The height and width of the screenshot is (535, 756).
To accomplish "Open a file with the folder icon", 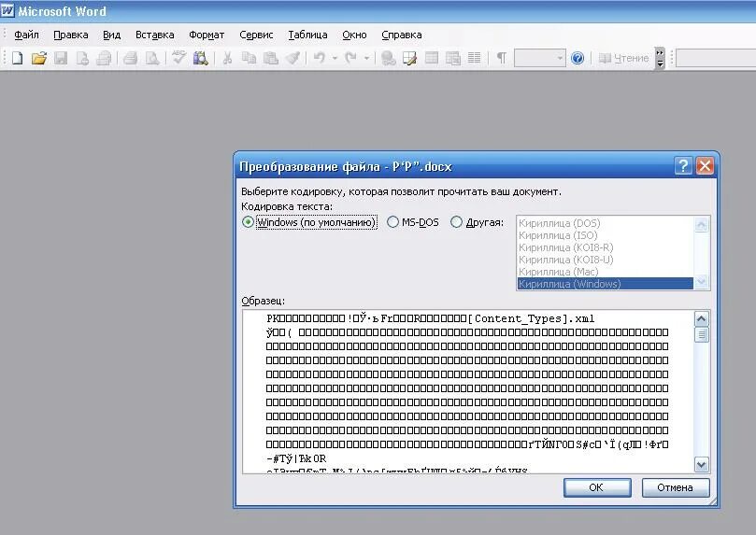I will 38,58.
